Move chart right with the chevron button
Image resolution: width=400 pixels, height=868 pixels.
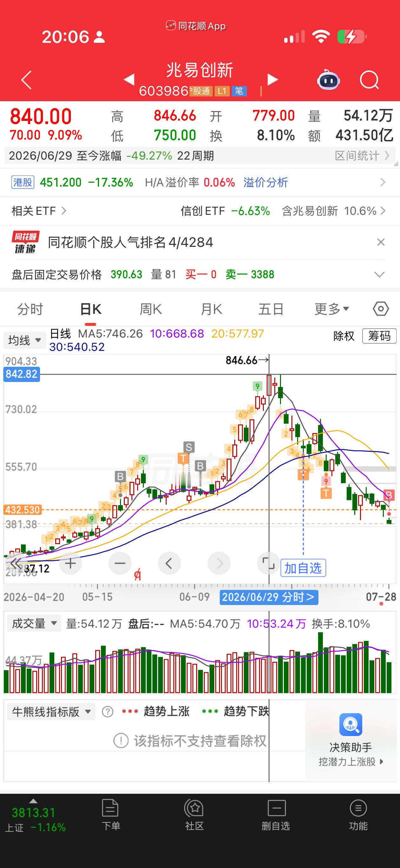[219, 563]
